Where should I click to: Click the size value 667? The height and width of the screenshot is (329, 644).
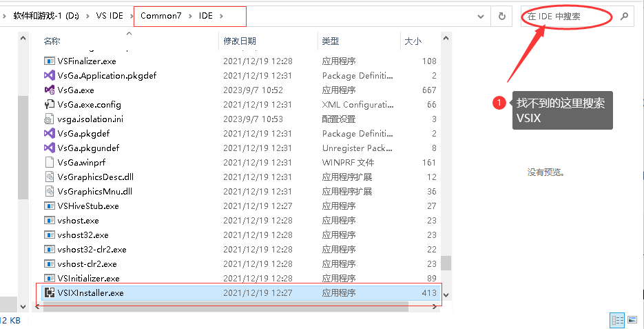429,90
